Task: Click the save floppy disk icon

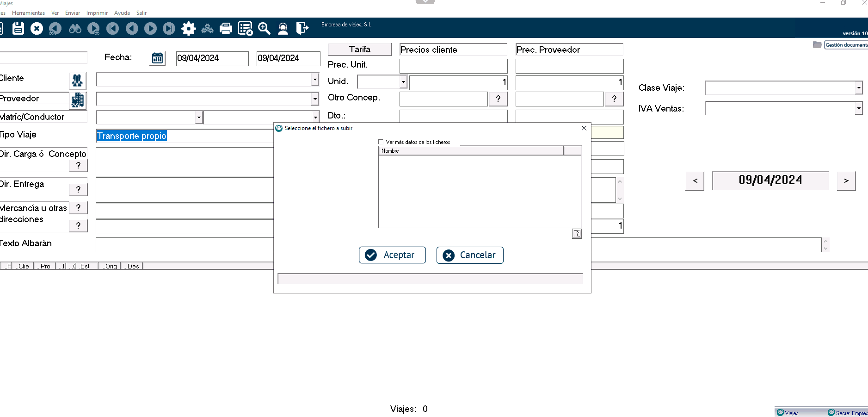Action: (x=18, y=28)
